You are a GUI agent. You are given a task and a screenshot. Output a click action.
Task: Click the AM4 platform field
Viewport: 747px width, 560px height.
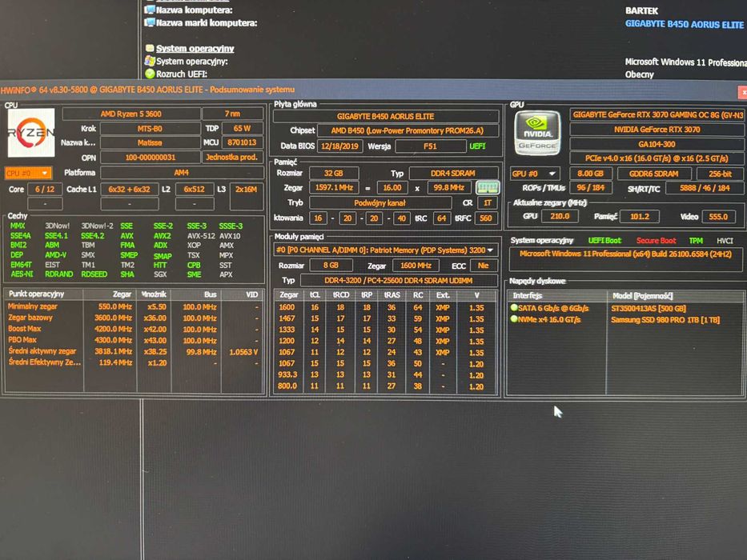(x=182, y=172)
